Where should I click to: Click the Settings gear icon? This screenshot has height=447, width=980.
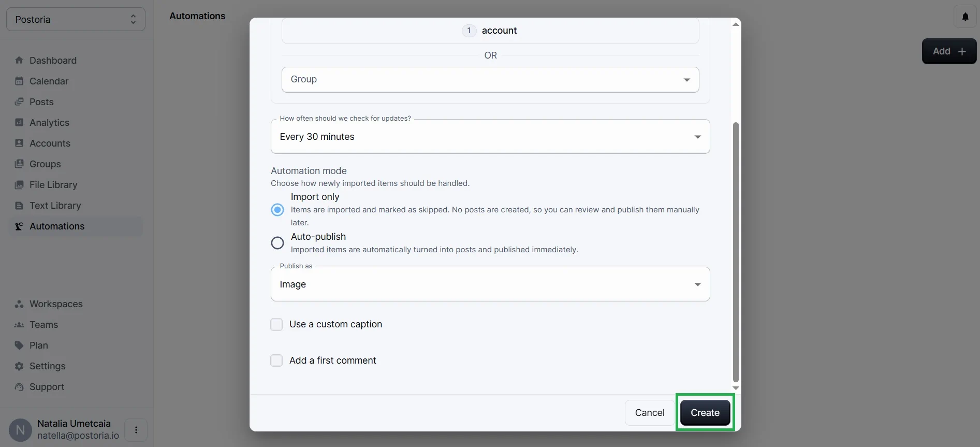[19, 366]
